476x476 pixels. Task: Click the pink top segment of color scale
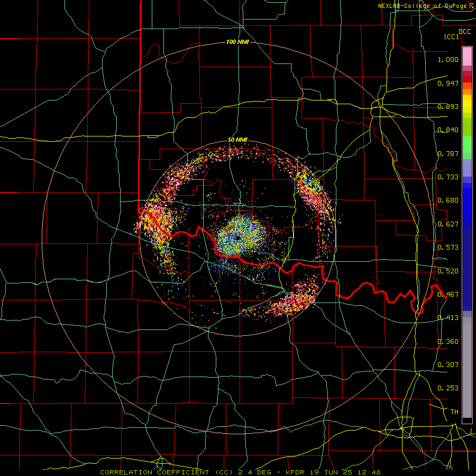(x=467, y=57)
